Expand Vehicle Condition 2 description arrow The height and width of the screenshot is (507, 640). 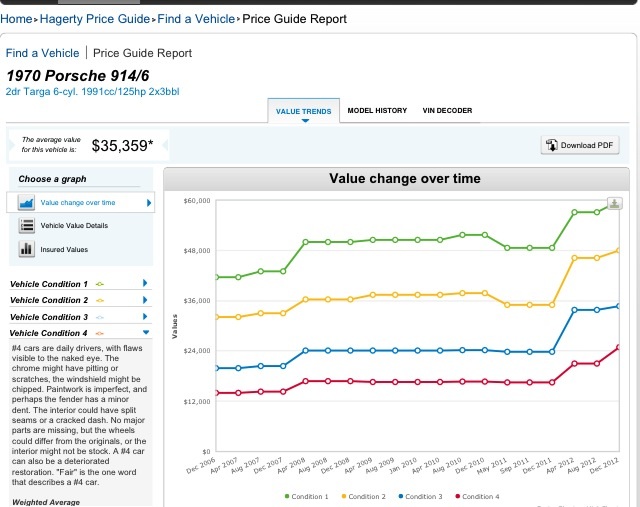145,300
